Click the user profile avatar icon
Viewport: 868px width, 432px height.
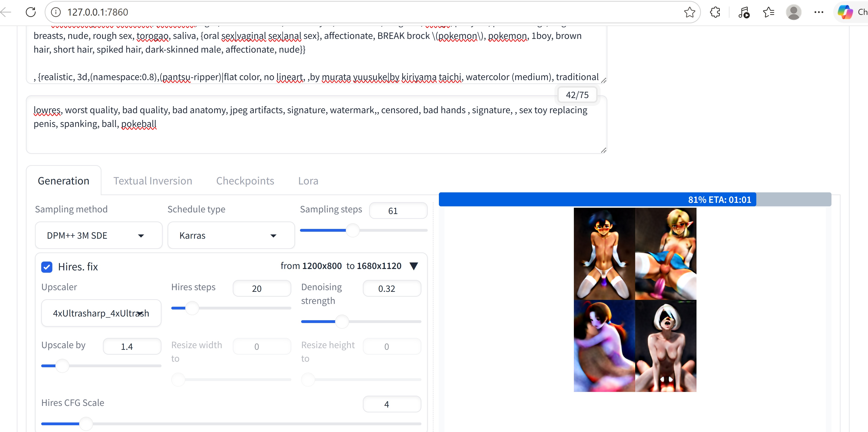pos(794,12)
